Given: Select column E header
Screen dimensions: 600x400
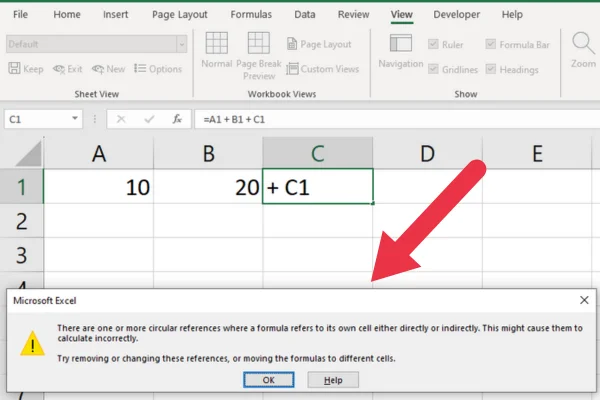Looking at the screenshot, I should point(537,153).
